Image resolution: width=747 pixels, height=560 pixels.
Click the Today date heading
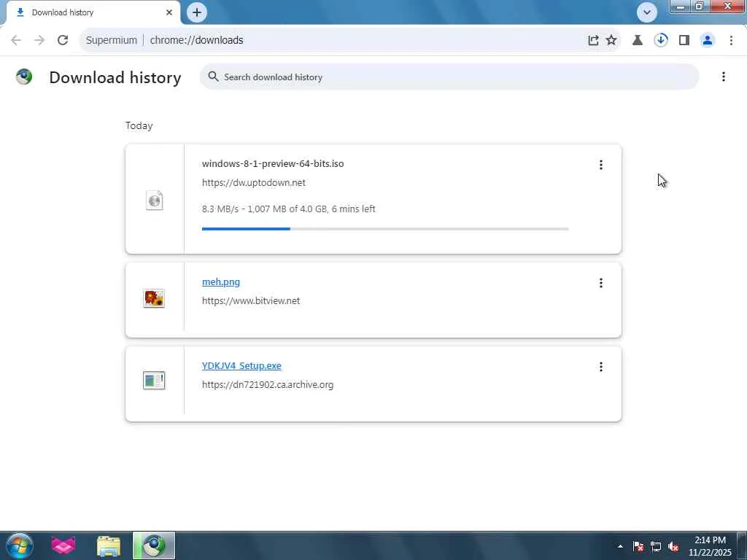(139, 125)
